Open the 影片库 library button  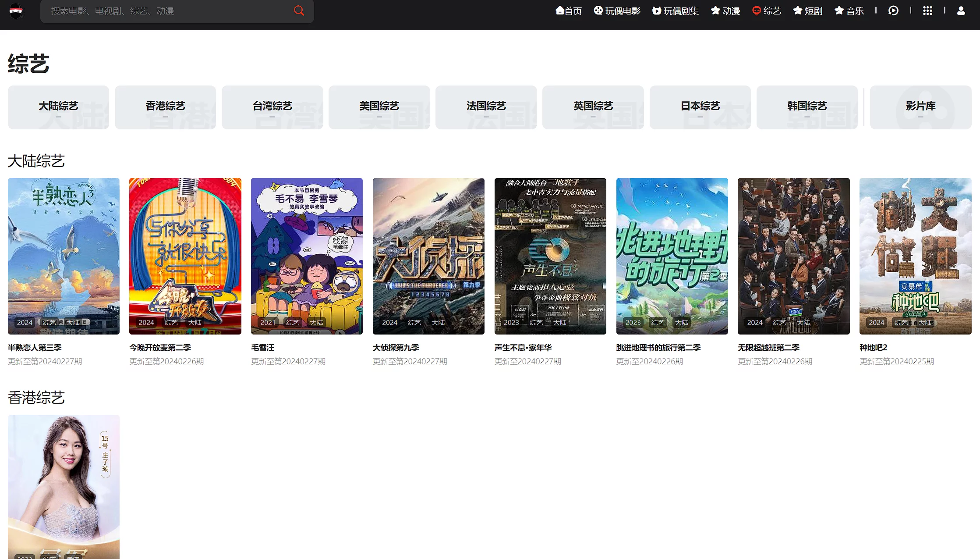(920, 107)
